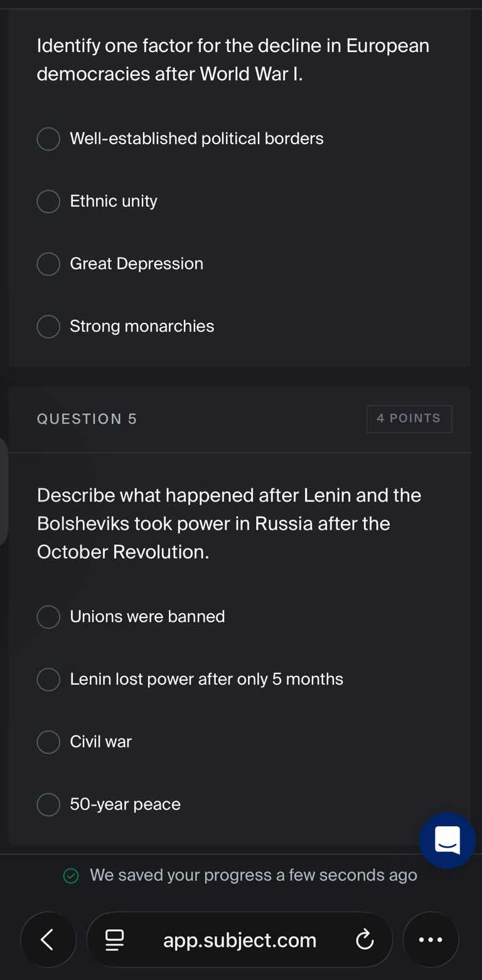482x980 pixels.
Task: Tap the app.subject.com address field
Action: point(240,939)
